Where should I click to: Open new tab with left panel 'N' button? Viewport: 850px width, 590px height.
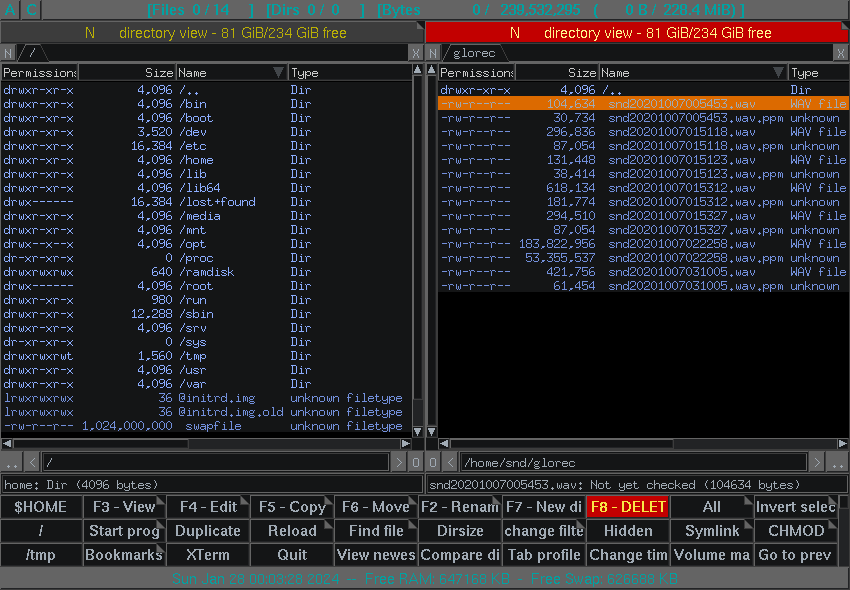click(x=8, y=53)
